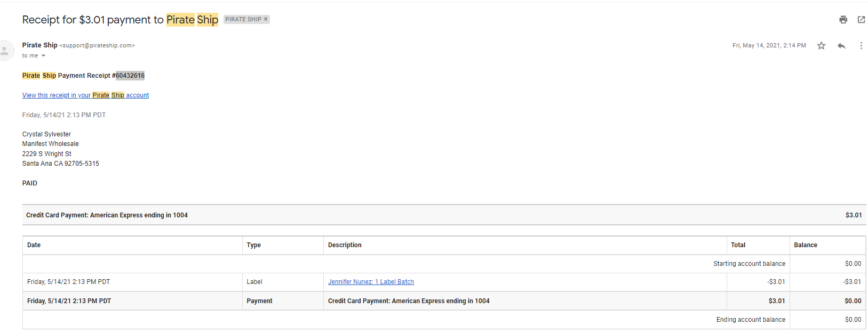Click the sender name Pirate Ship
Screen dimensions: 868x333
[39, 45]
